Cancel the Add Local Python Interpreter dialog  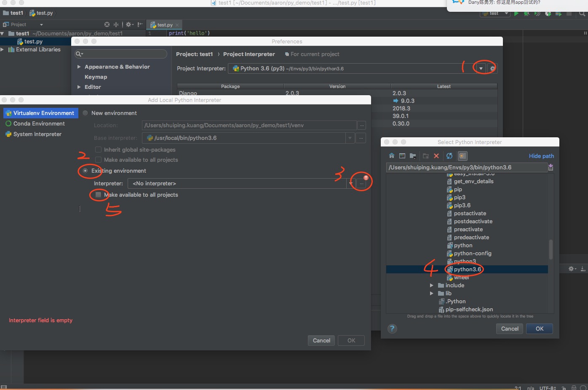[x=321, y=340]
